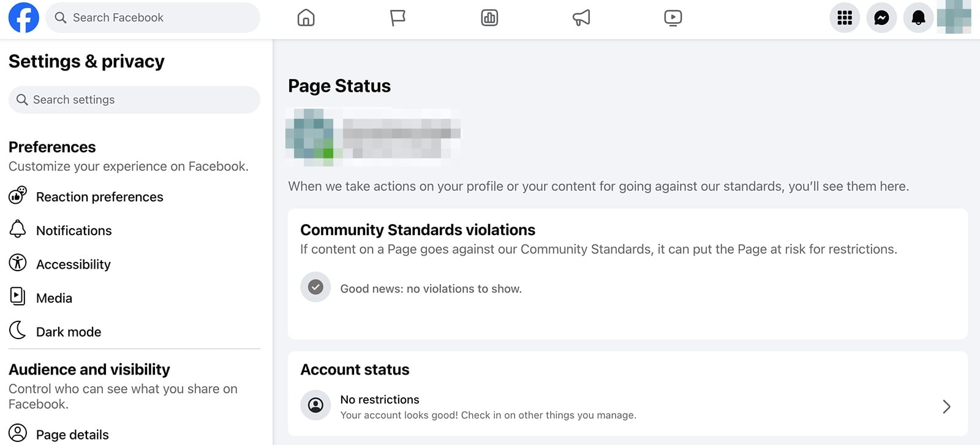Open Accessibility settings
Viewport: 980px width, 445px height.
click(x=73, y=264)
